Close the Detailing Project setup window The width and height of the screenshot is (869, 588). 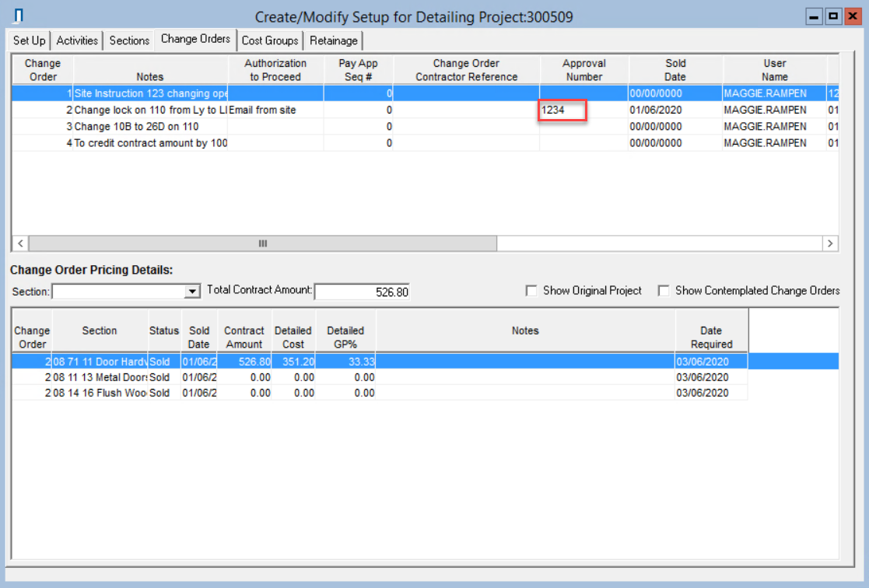(x=853, y=16)
